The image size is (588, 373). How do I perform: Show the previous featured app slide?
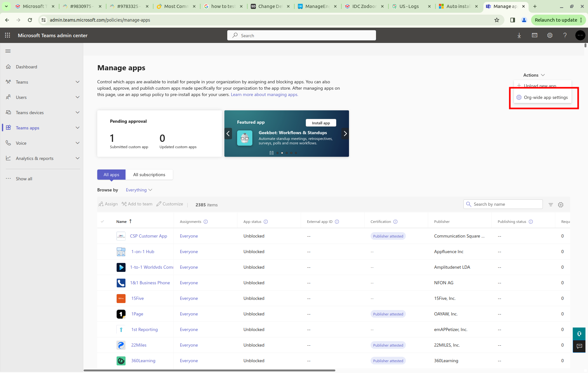228,134
